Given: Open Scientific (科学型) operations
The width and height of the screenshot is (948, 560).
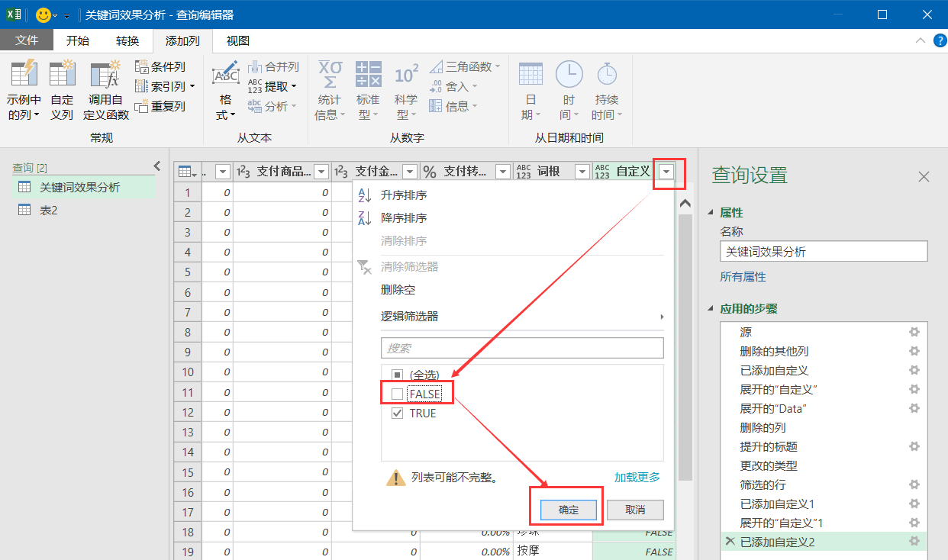Looking at the screenshot, I should [406, 90].
